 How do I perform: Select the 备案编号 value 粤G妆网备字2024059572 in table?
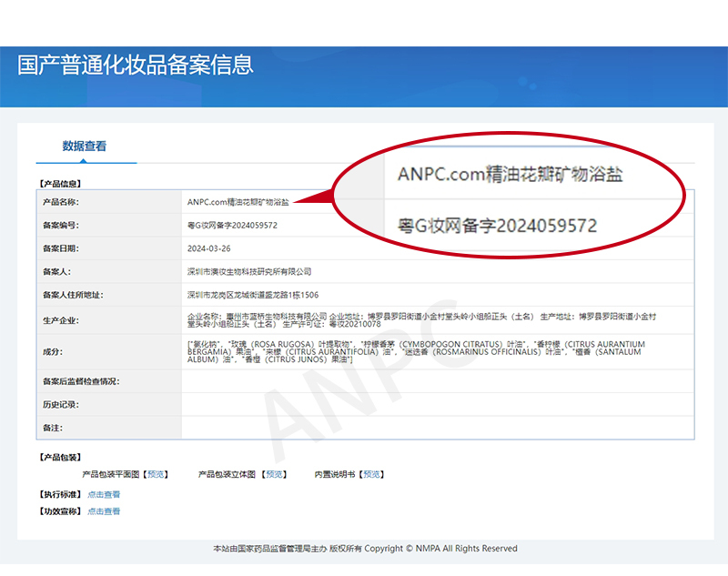click(x=232, y=225)
